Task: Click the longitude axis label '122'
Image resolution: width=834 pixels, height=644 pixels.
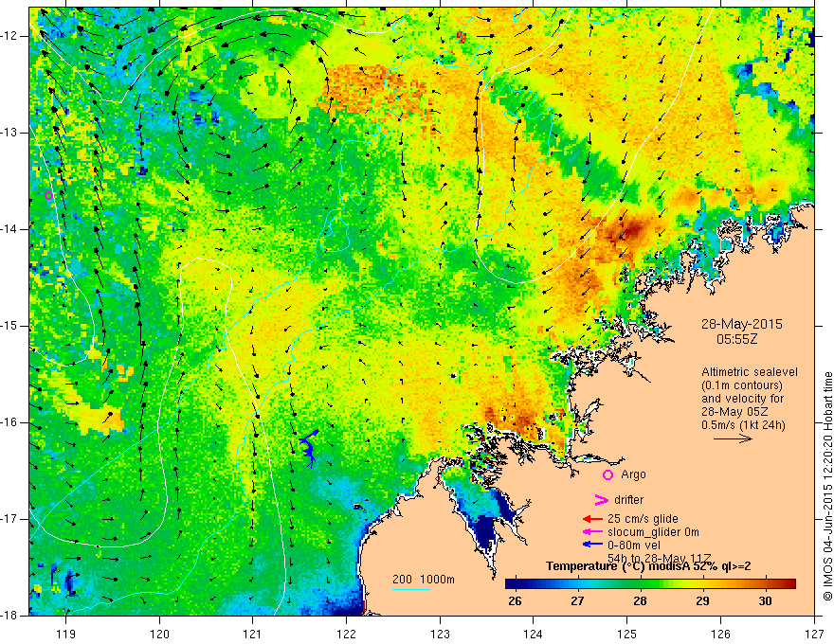Action: coord(346,634)
